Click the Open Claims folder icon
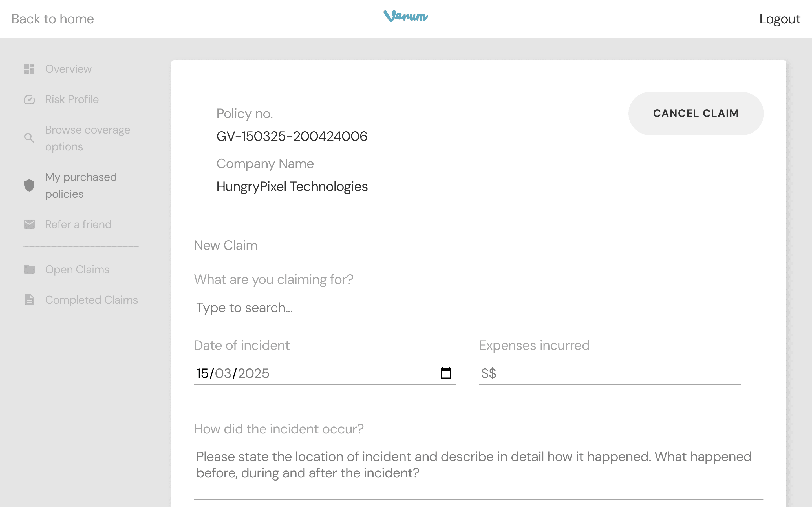Screen dimensions: 812x507 29,269
